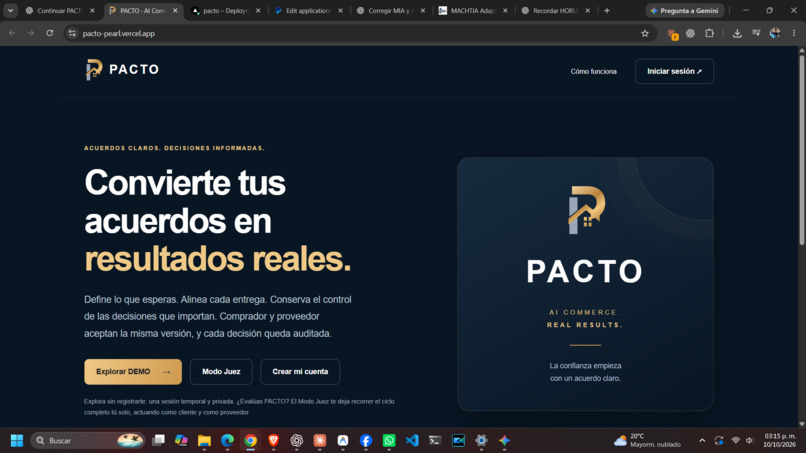This screenshot has height=453, width=806.
Task: Open the Claude app on the taskbar
Action: point(320,441)
